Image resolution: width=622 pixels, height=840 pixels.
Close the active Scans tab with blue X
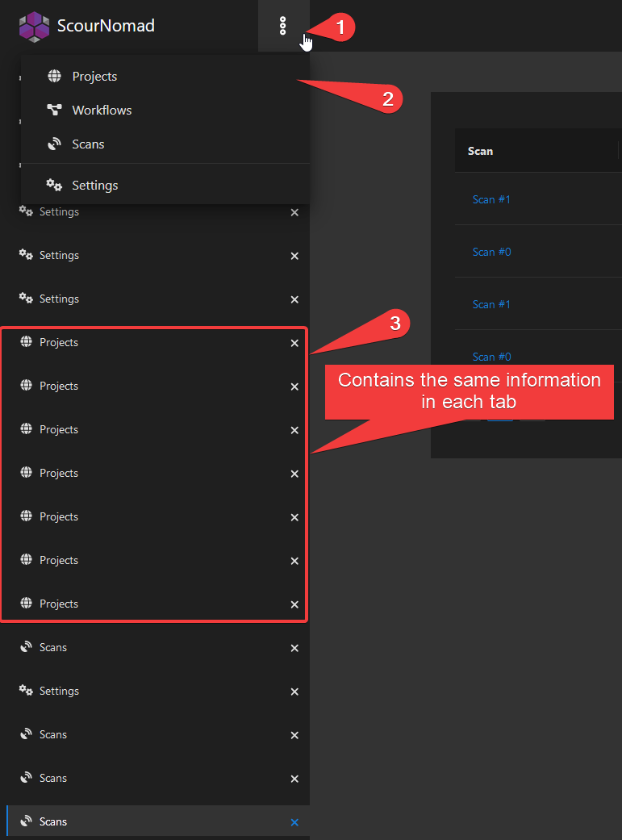294,822
